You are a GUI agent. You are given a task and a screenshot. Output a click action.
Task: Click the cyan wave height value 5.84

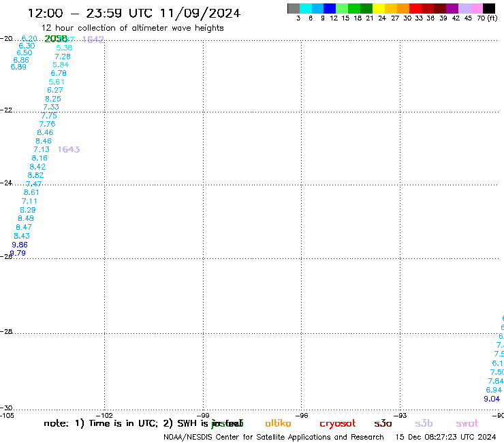coord(61,65)
